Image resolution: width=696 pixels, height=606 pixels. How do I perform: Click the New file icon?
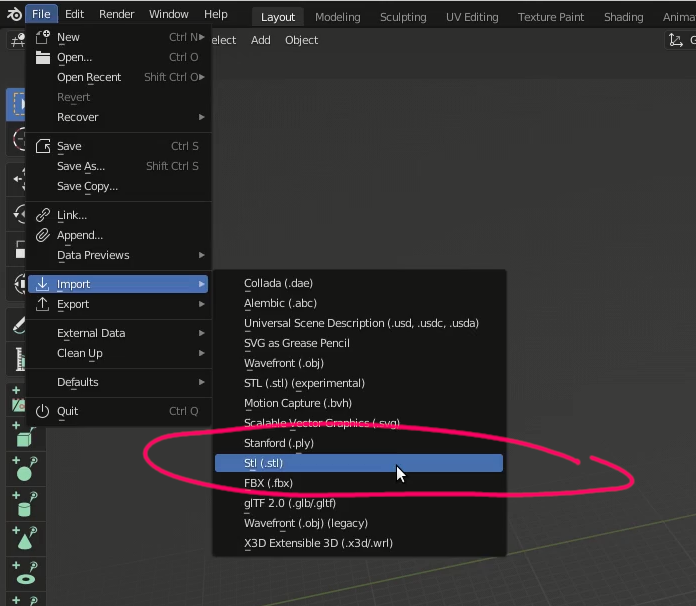pyautogui.click(x=43, y=37)
